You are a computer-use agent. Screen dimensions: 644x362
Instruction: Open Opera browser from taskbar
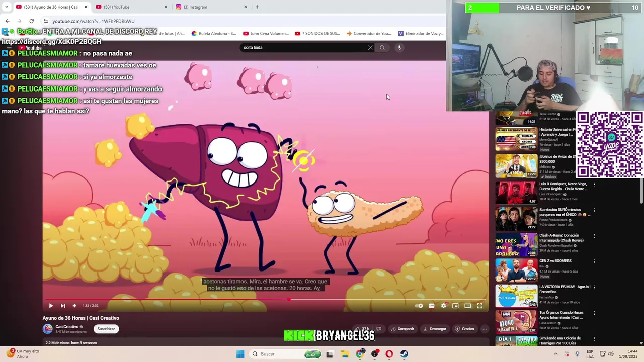pyautogui.click(x=389, y=354)
